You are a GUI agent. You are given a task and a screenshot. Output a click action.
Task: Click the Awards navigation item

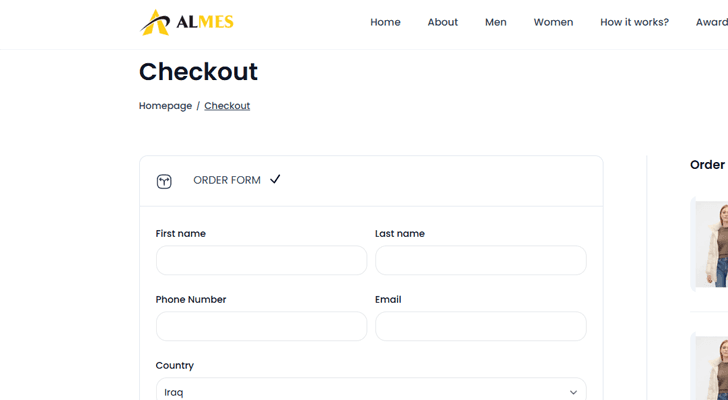pos(712,22)
